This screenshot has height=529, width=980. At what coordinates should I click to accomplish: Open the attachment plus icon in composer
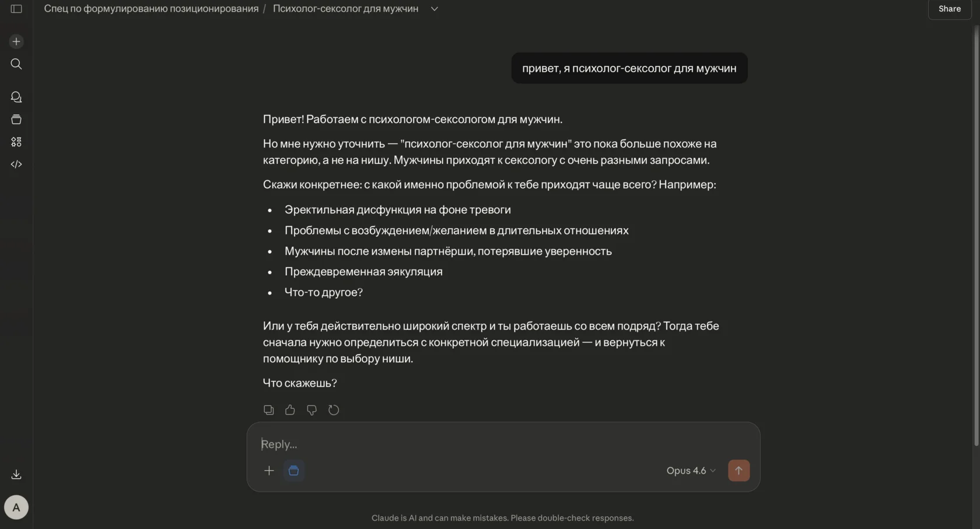pos(269,471)
